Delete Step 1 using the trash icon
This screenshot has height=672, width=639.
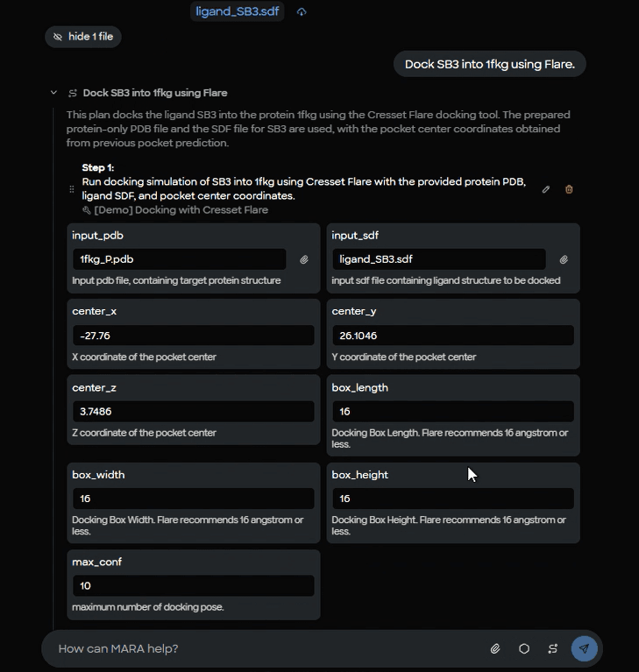point(569,189)
